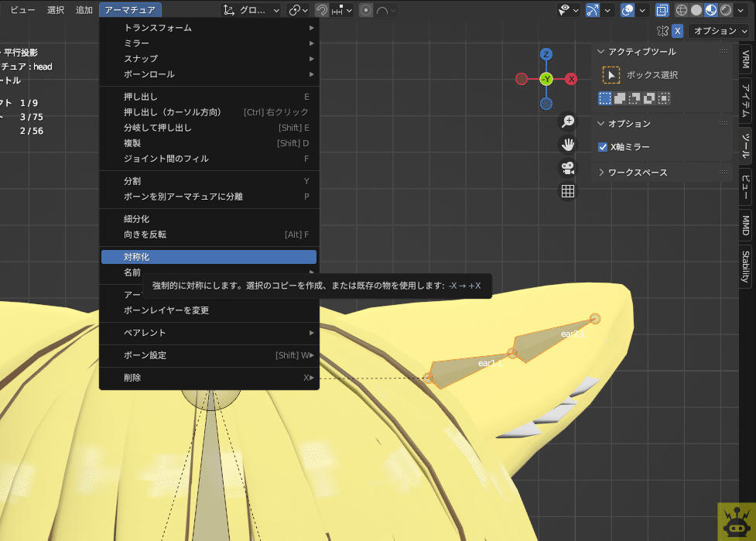Switch to the アイテム sidebar tab
Screen dimensions: 756x541
746,100
